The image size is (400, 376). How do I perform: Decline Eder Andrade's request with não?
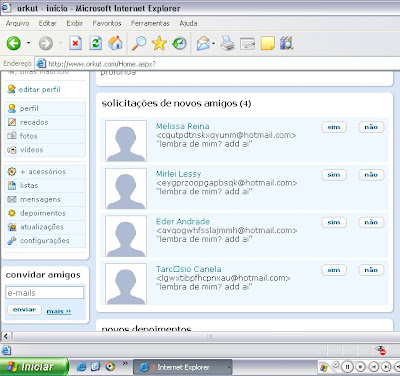[x=371, y=222]
